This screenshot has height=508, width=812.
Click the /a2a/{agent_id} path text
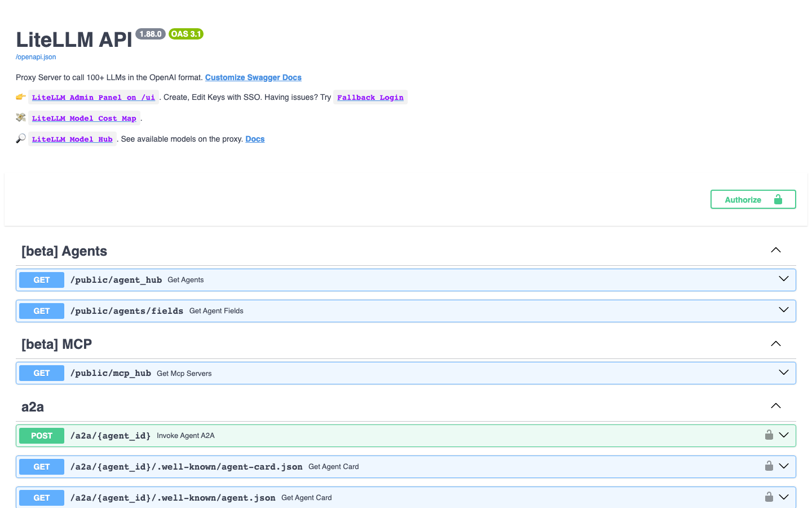pyautogui.click(x=111, y=436)
